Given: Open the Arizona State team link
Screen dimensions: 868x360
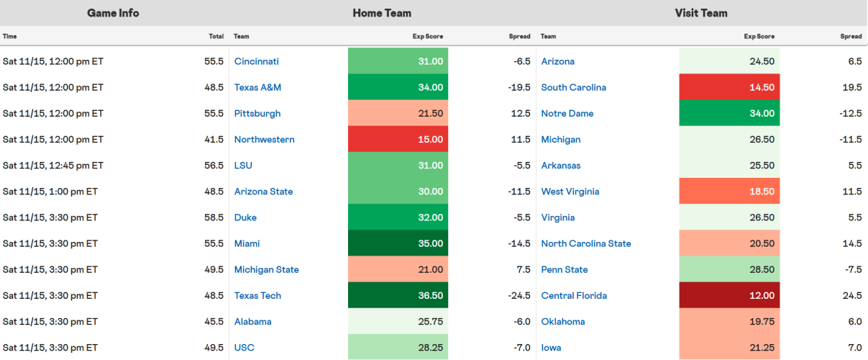Looking at the screenshot, I should tap(263, 192).
